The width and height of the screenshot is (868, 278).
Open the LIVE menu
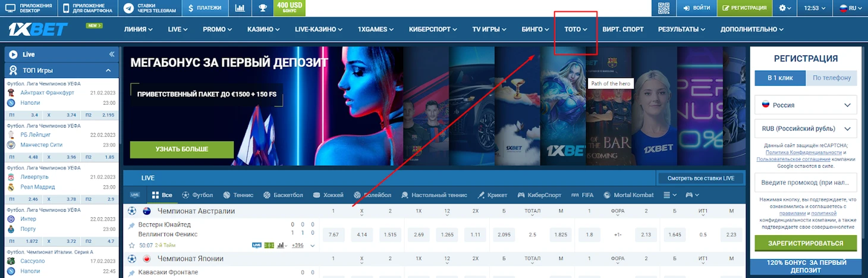click(x=178, y=29)
